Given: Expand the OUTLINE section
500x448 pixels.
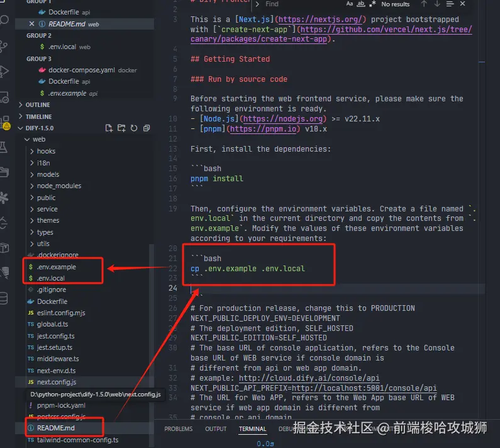Looking at the screenshot, I should (38, 105).
